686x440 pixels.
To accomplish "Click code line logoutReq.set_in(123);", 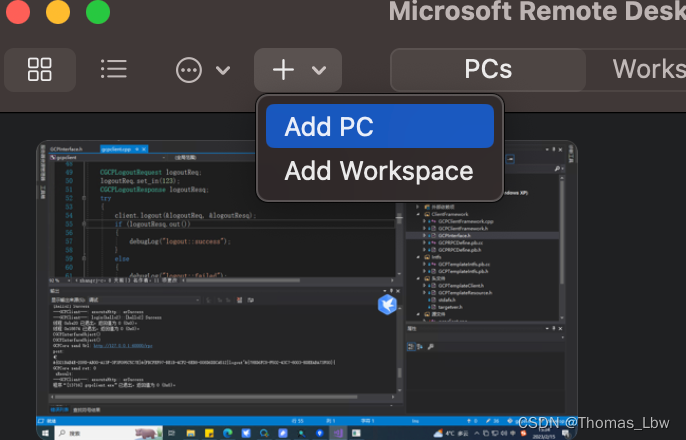I will 140,181.
